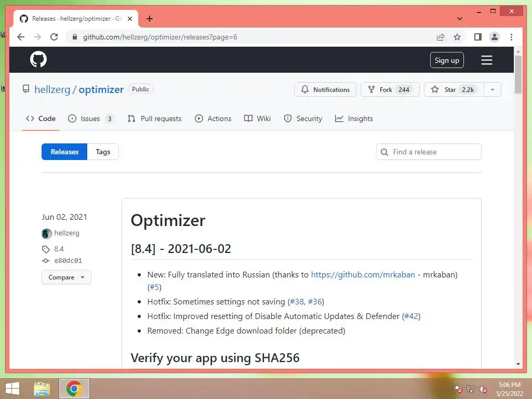Click the Optimizer release title
The height and width of the screenshot is (399, 532).
click(168, 220)
